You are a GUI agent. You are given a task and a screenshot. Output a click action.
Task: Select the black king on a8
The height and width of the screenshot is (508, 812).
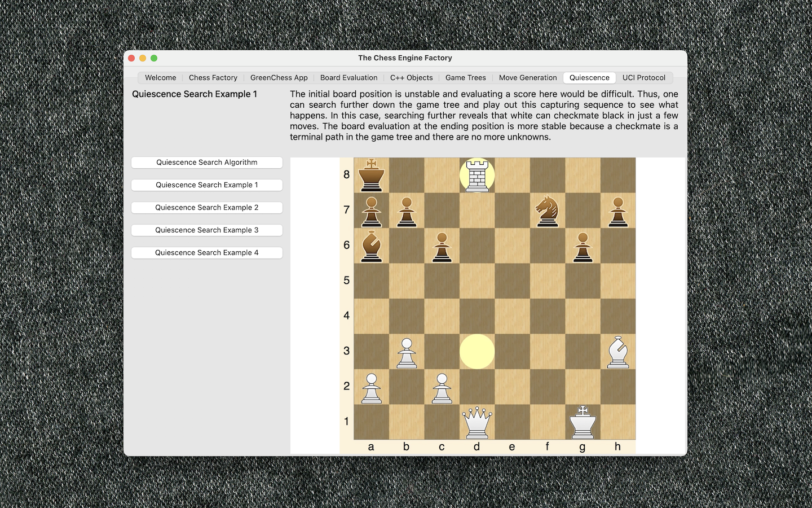(x=371, y=175)
